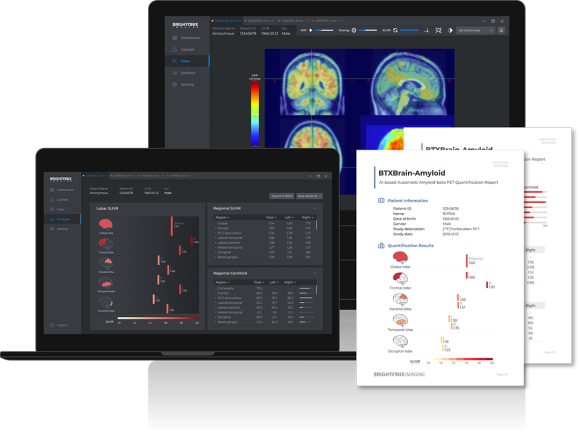This screenshot has height=434, width=579.
Task: Toggle the Overlay icon in the viewer toolbar
Action: pyautogui.click(x=354, y=30)
